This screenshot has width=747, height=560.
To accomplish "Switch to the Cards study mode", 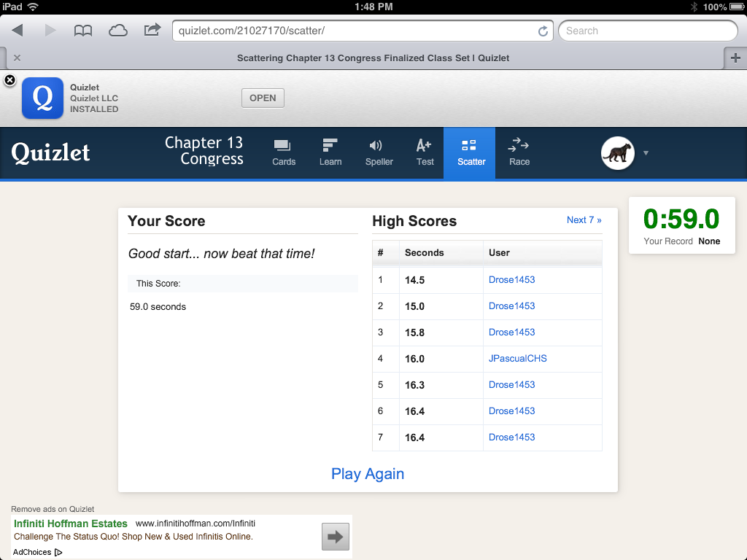I will coord(283,152).
